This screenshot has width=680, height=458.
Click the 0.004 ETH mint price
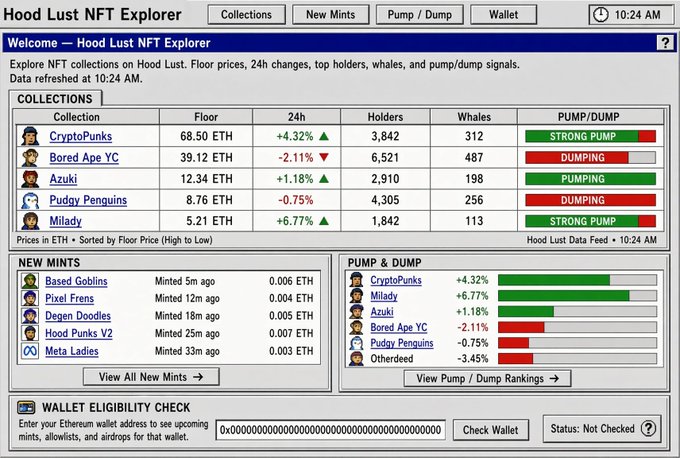coord(291,298)
